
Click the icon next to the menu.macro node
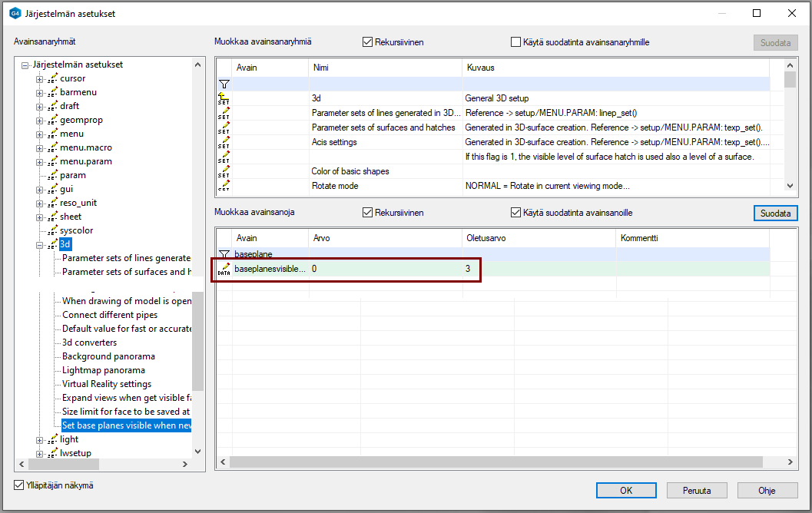[x=52, y=147]
